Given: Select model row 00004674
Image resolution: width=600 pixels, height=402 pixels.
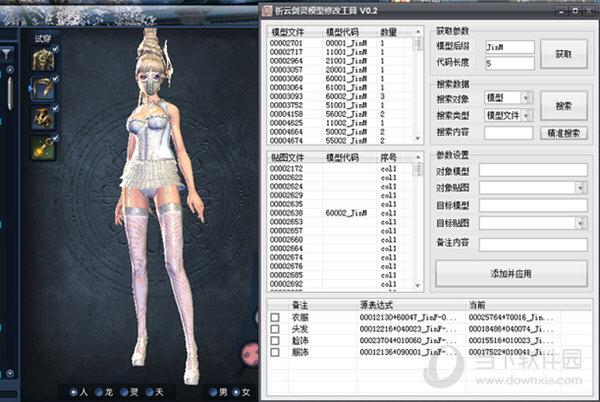Looking at the screenshot, I should click(341, 140).
